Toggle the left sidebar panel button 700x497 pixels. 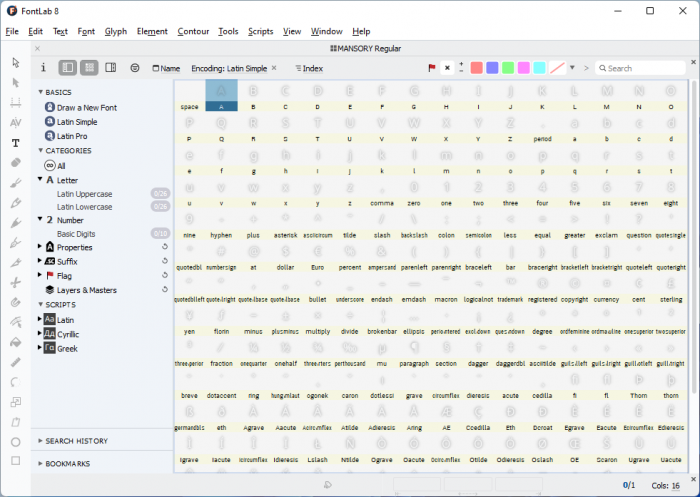coord(68,68)
